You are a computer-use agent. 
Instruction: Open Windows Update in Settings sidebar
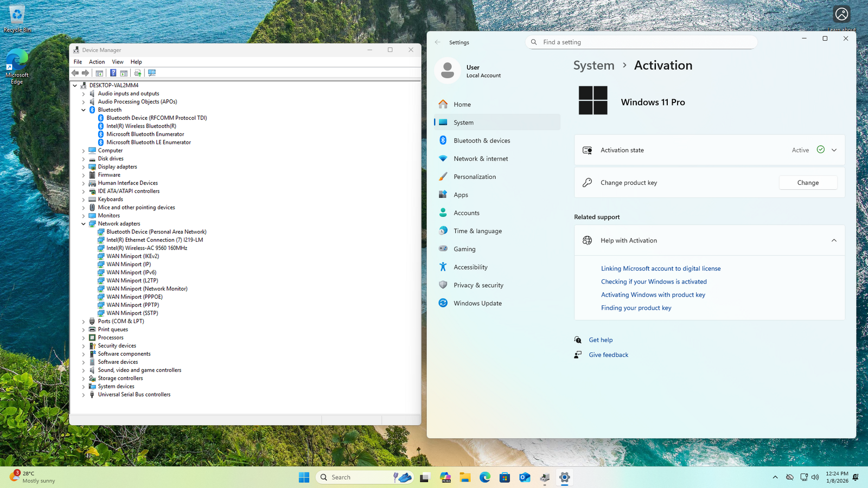click(477, 303)
